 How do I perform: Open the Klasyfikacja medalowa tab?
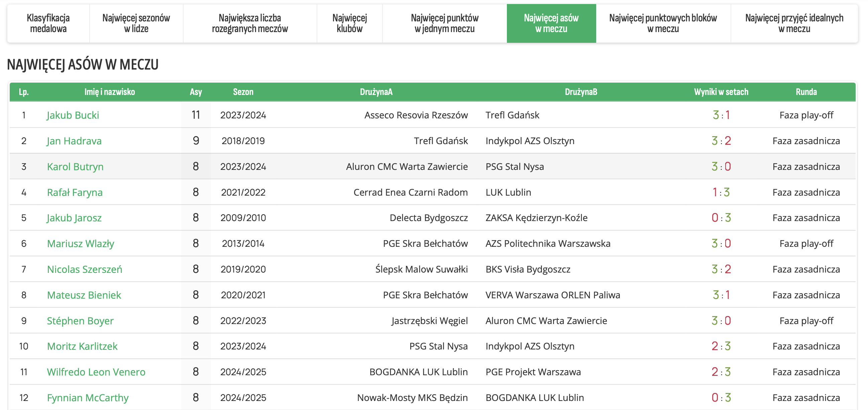48,23
